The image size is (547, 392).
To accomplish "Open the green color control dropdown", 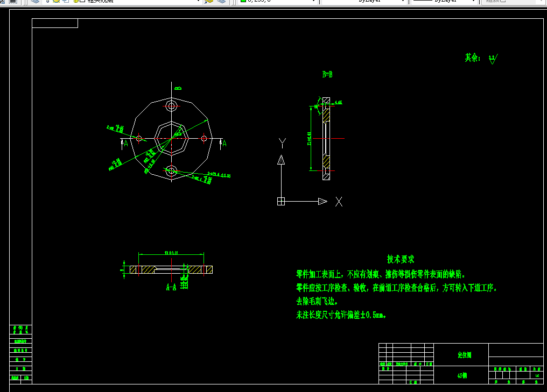I will pos(278,1).
